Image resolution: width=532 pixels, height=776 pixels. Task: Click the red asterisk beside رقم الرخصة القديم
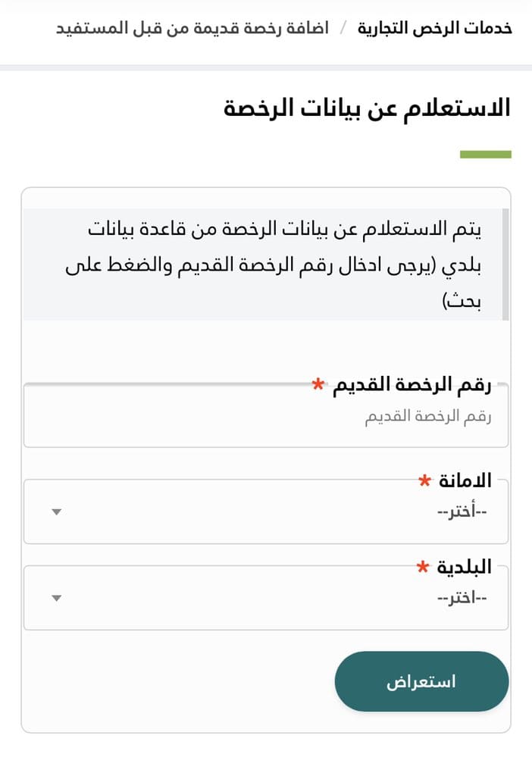pos(318,384)
